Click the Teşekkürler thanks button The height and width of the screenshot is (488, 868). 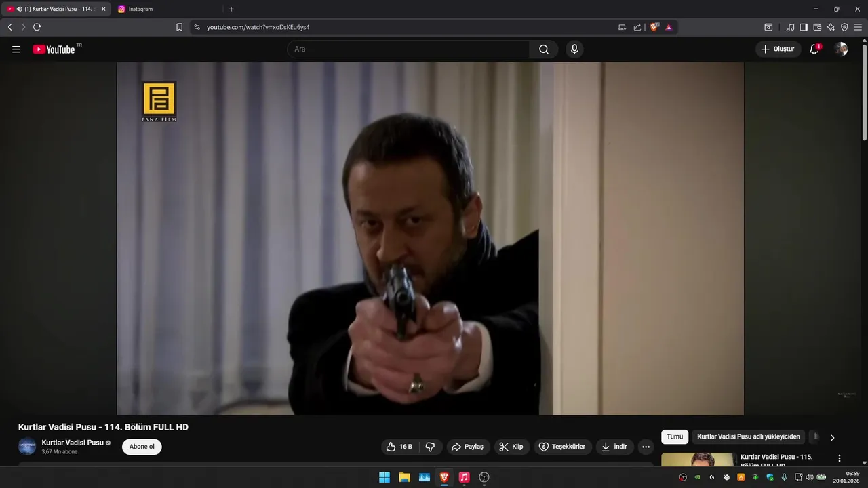562,447
